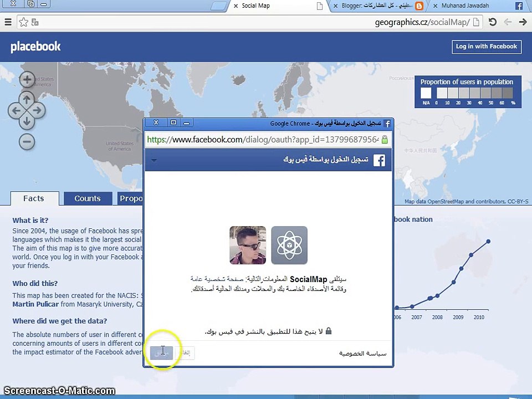Click the 2007 data point on the chart
The width and height of the screenshot is (532, 399).
point(412,306)
